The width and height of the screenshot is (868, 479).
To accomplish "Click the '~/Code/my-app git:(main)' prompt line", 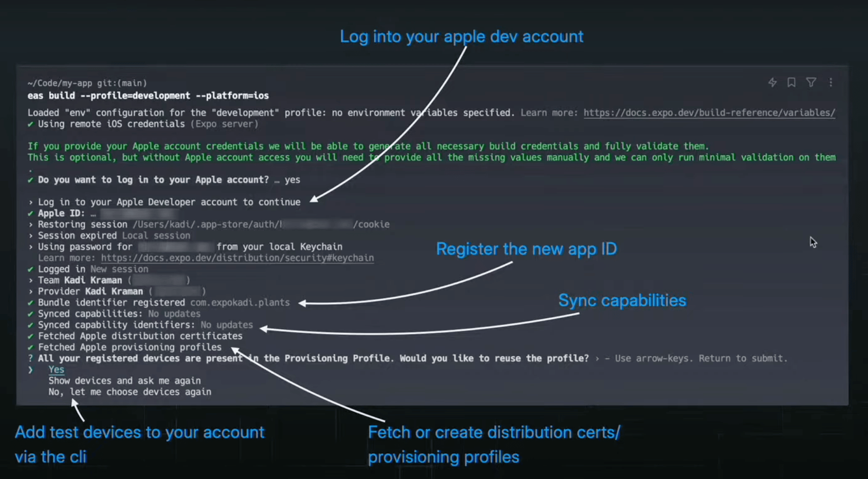I will tap(87, 83).
